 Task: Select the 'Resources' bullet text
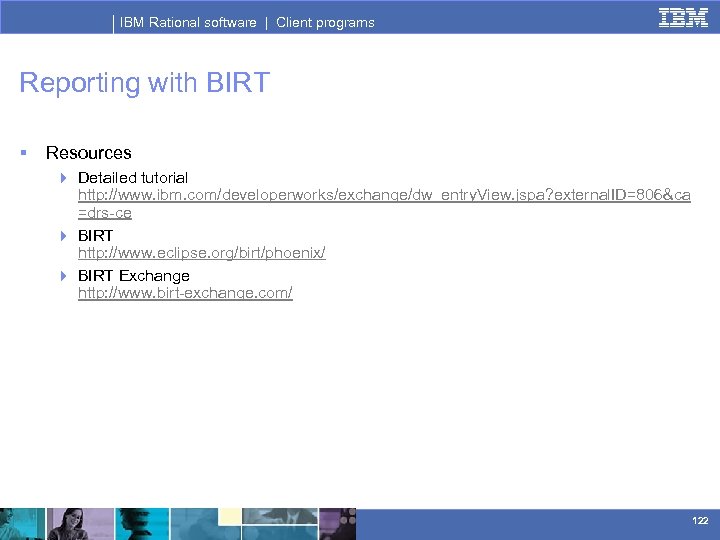tap(89, 153)
